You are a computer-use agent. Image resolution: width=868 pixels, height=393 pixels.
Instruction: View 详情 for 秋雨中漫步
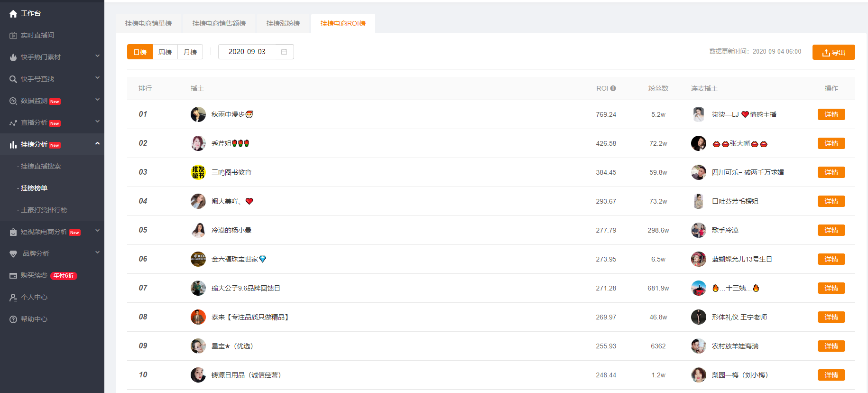[x=831, y=114]
